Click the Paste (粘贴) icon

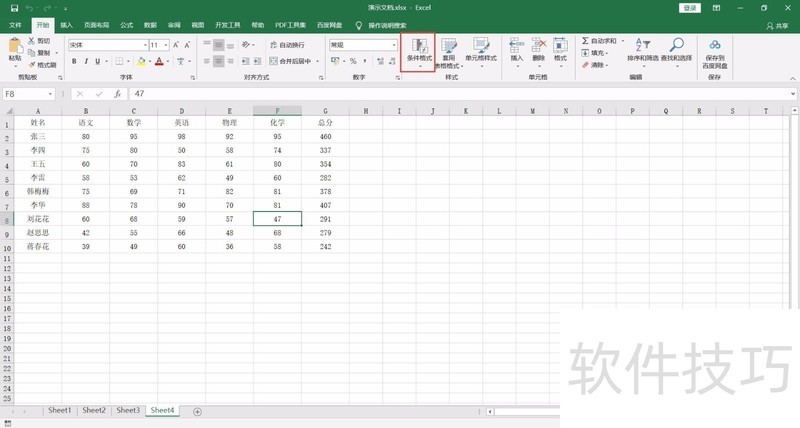[15, 46]
